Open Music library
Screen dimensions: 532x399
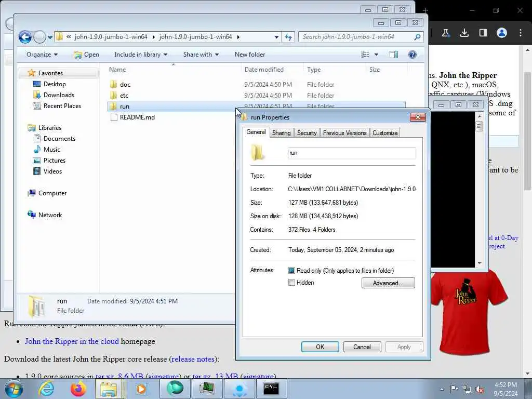(x=51, y=149)
